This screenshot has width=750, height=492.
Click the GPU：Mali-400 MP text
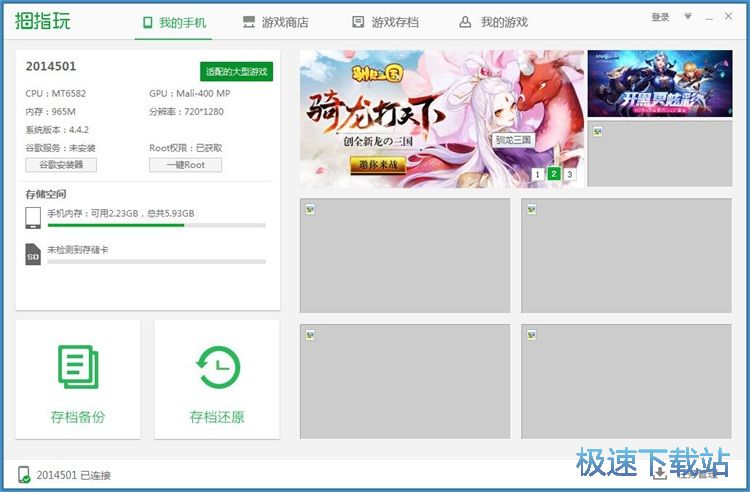(190, 93)
